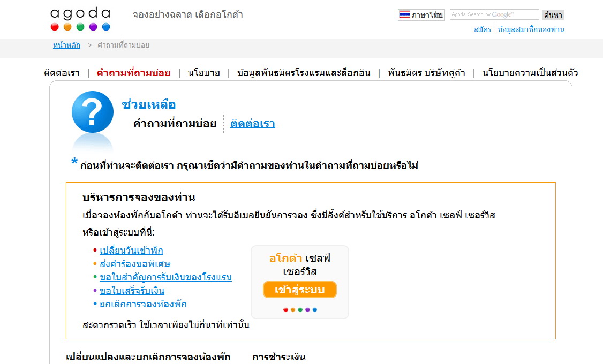Click the เปลี่ยนวันเข้าพัก link
The height and width of the screenshot is (364, 603).
[132, 251]
